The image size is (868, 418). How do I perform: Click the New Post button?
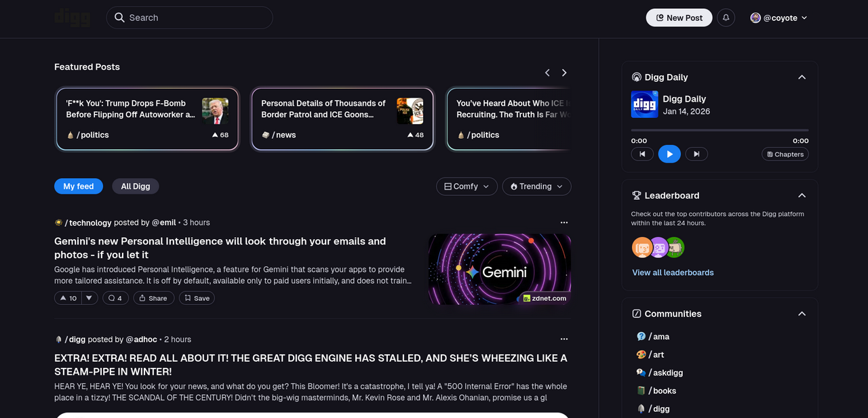(679, 18)
